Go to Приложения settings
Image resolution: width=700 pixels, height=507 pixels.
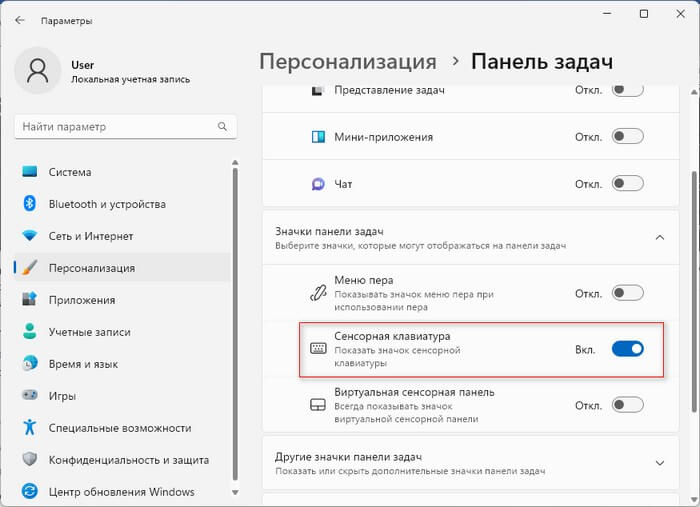tap(122, 300)
